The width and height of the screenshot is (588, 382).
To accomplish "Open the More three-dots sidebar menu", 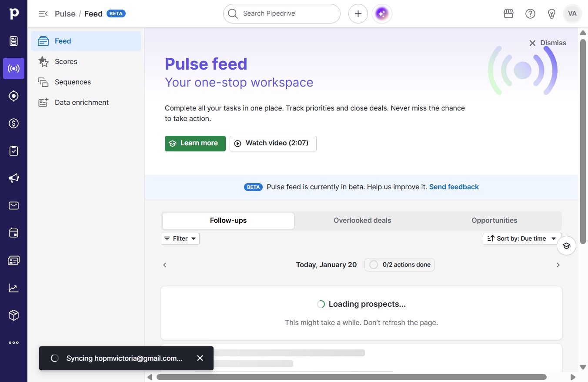I will tap(14, 342).
